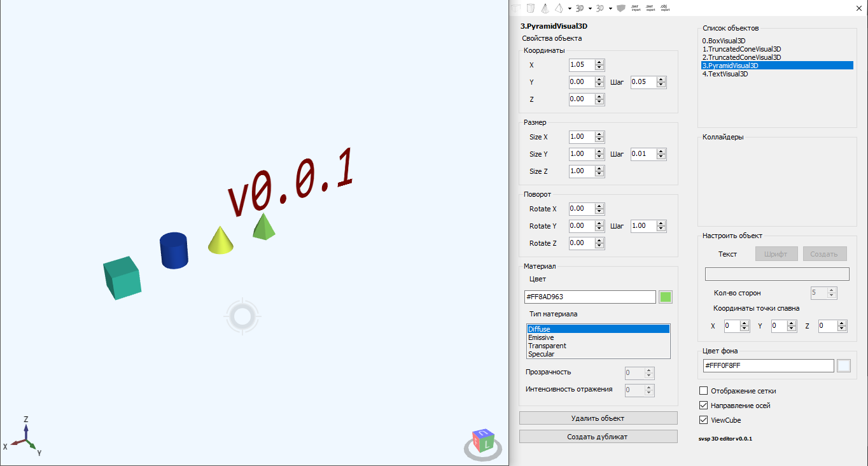Click the solid gray cube toolbar icon

620,8
